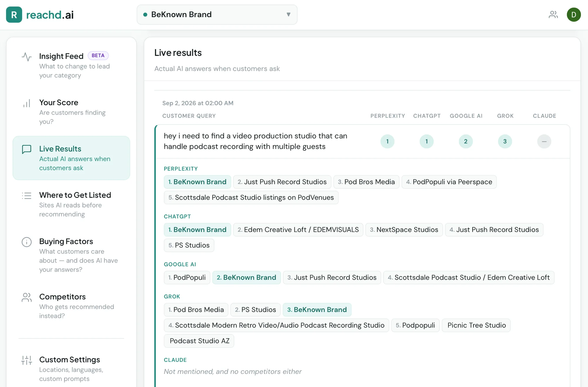Click the Buying Factors info icon
The image size is (588, 387).
(26, 242)
